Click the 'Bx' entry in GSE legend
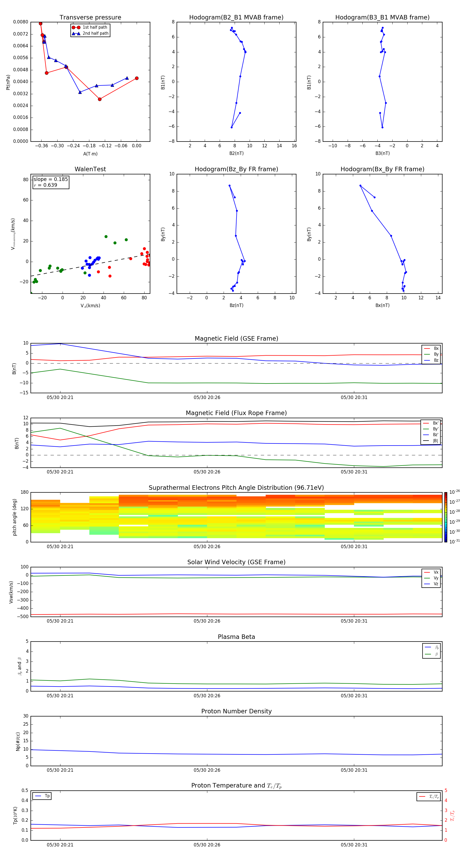This screenshot has width=473, height=868. coord(431,349)
